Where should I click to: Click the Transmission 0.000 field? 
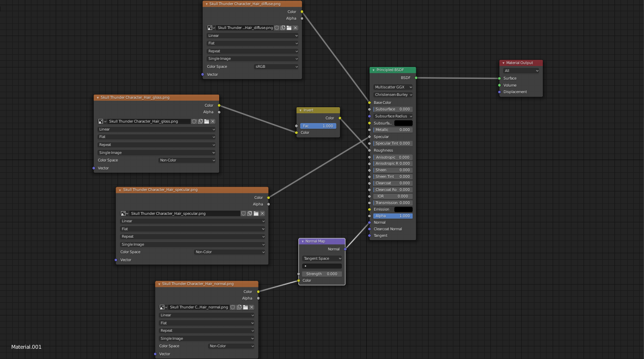pyautogui.click(x=393, y=203)
